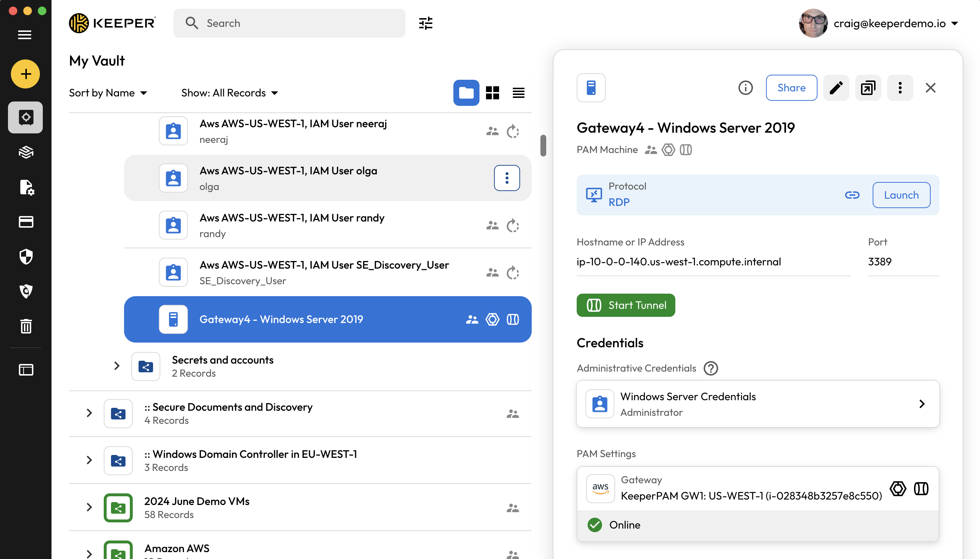Open hamburger menu in sidebar
Viewport: 980px width, 559px height.
[25, 34]
